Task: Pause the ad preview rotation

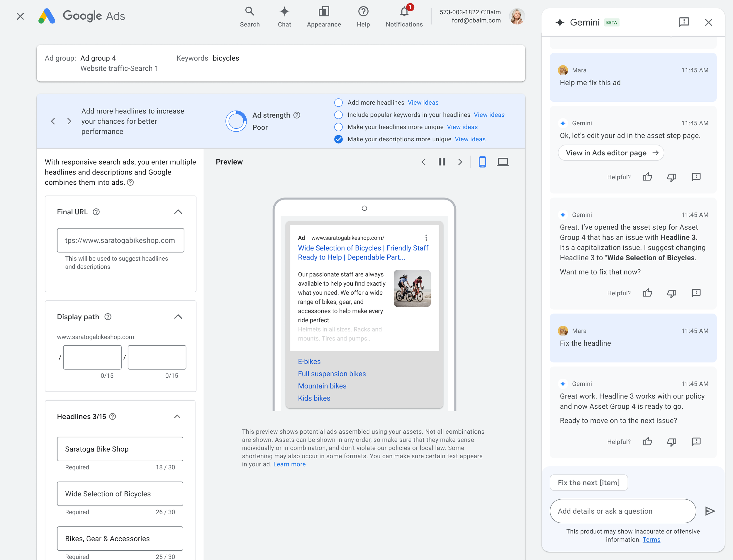Action: point(442,162)
